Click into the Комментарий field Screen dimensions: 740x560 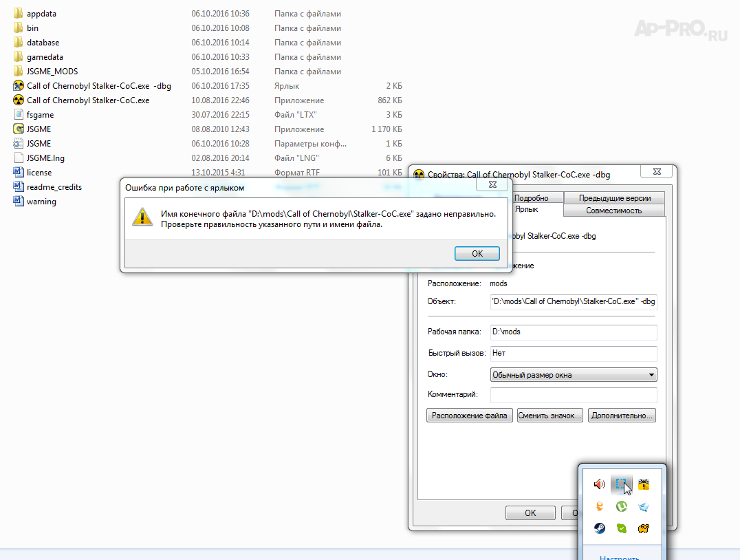[x=574, y=395]
